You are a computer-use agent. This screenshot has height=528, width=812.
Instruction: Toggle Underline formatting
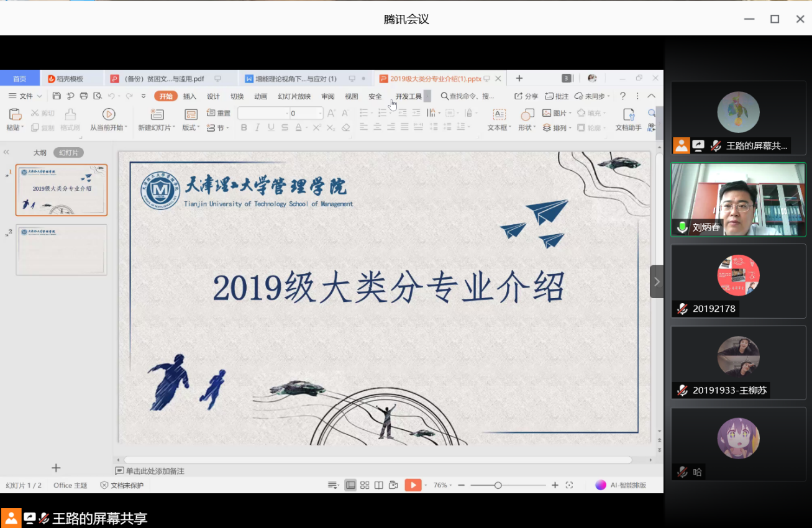tap(271, 127)
